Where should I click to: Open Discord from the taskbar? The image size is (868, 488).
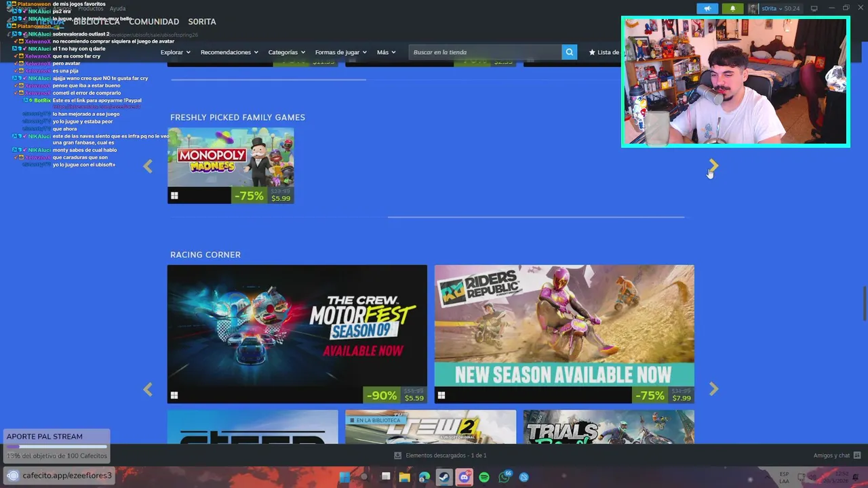(464, 477)
